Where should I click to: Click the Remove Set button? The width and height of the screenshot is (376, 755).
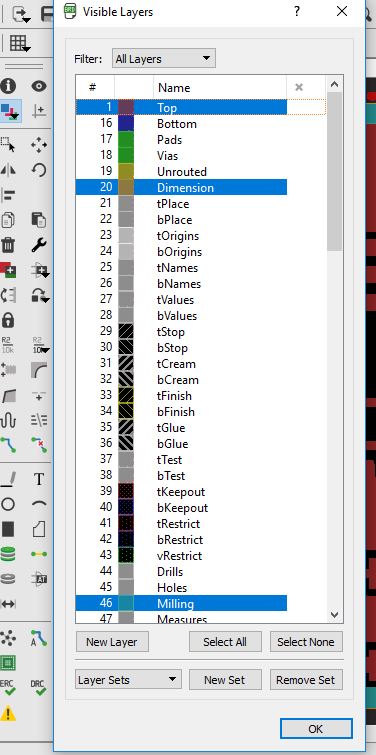(x=306, y=680)
